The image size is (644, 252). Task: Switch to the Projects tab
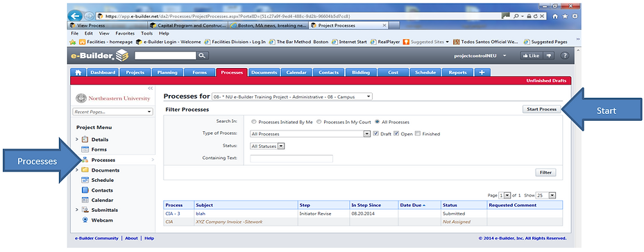coord(135,72)
